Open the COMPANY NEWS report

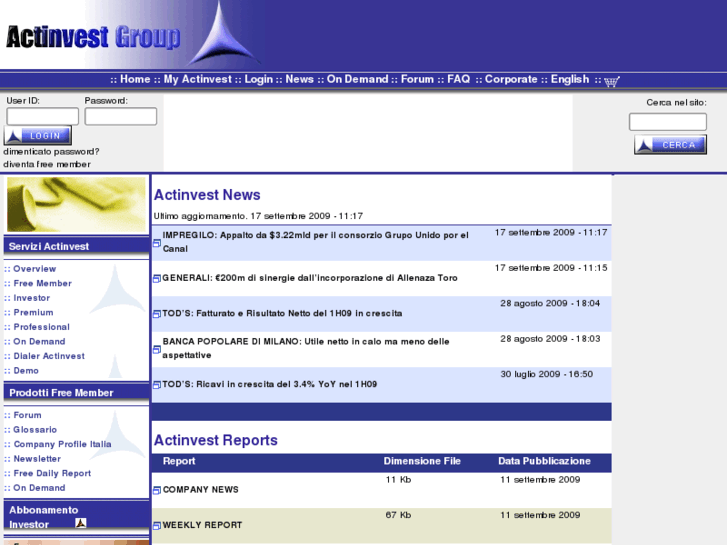(x=201, y=490)
